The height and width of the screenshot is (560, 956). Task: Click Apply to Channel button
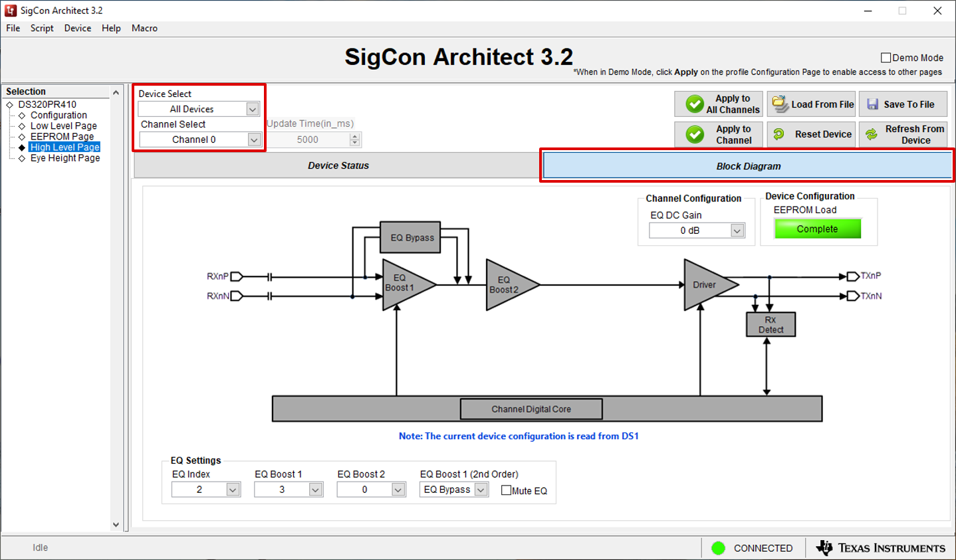tap(718, 134)
